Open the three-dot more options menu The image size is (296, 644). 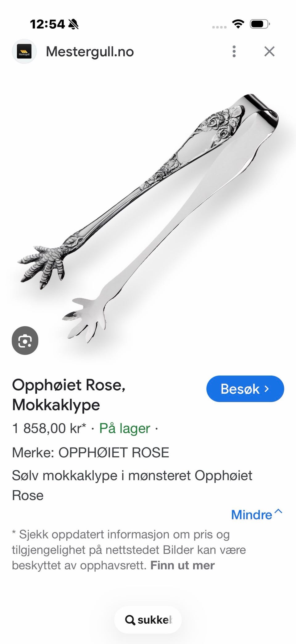coord(234,52)
